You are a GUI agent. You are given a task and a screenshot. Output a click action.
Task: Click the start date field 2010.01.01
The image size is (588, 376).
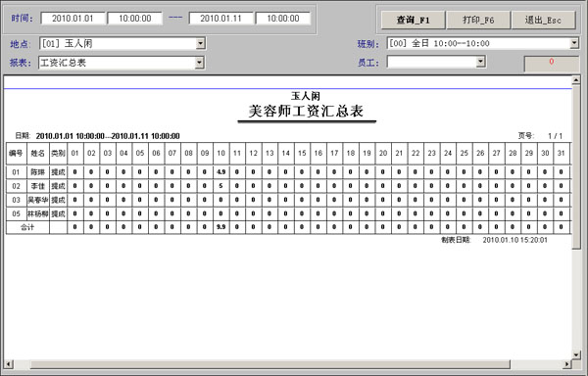(73, 19)
